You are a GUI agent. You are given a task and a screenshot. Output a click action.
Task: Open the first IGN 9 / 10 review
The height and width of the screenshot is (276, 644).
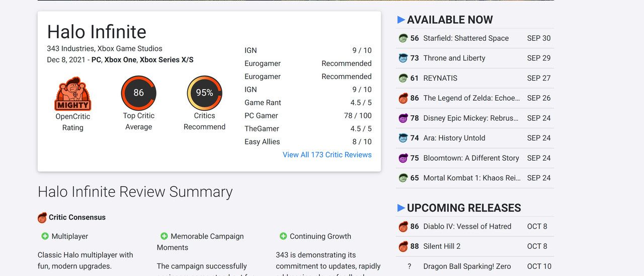tap(308, 50)
